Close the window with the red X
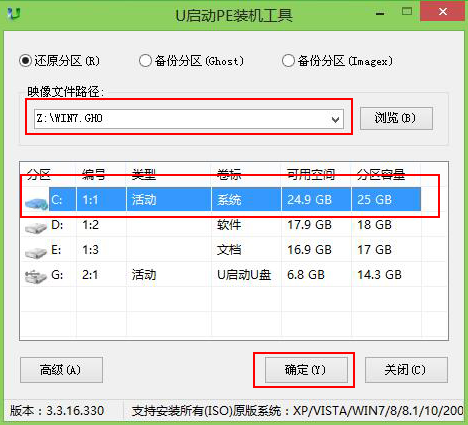Screen dimensions: 468x425 443,12
